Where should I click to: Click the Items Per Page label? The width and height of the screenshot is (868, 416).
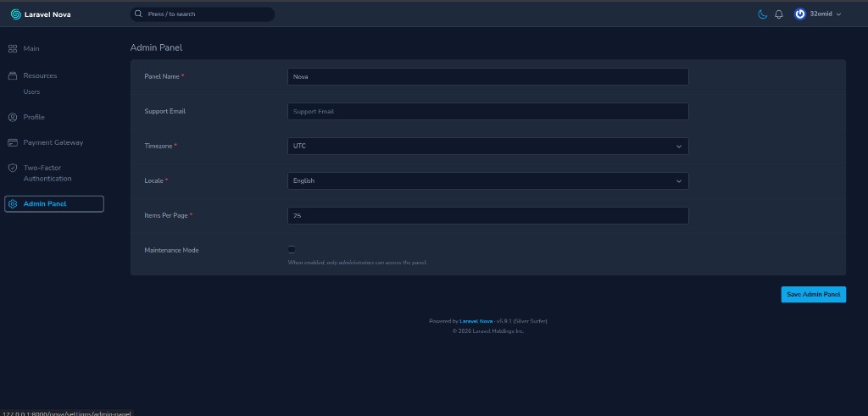(166, 216)
